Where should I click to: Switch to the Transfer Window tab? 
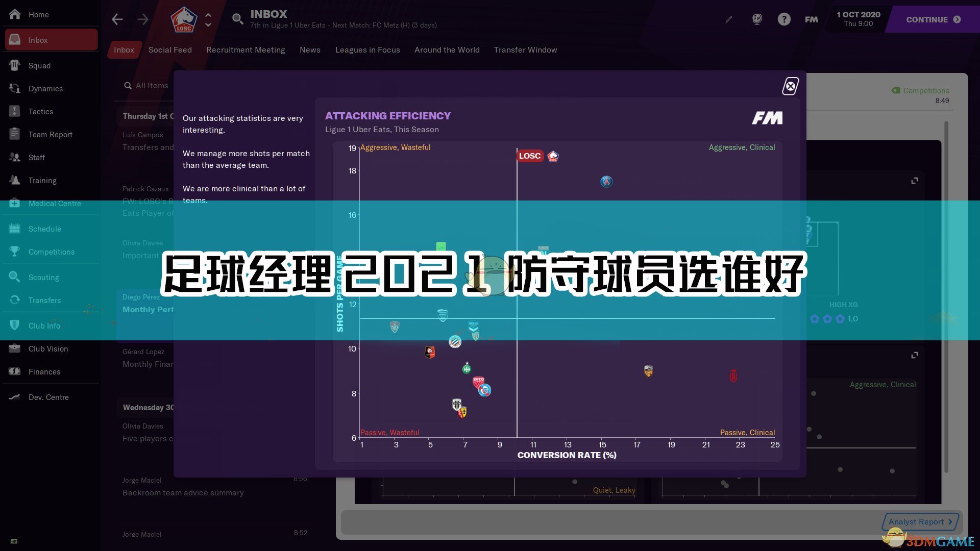coord(525,49)
